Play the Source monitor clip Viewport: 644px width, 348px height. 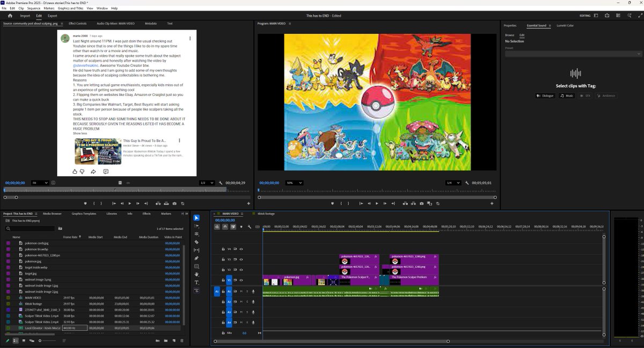click(129, 203)
